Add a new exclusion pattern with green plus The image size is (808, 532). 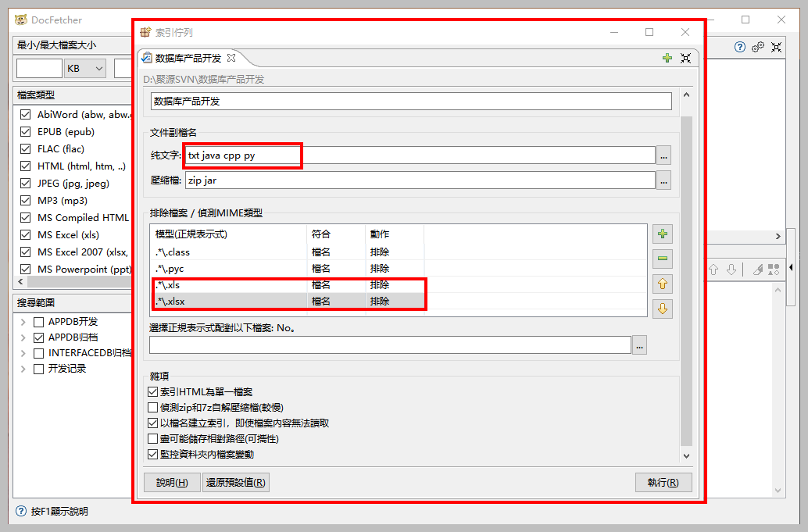tap(662, 233)
